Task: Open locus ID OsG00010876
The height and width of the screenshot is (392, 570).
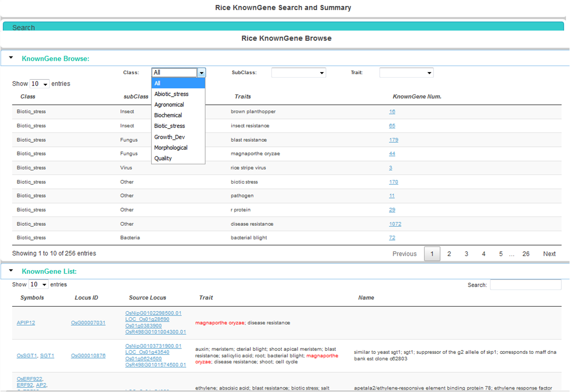Action: 88,356
